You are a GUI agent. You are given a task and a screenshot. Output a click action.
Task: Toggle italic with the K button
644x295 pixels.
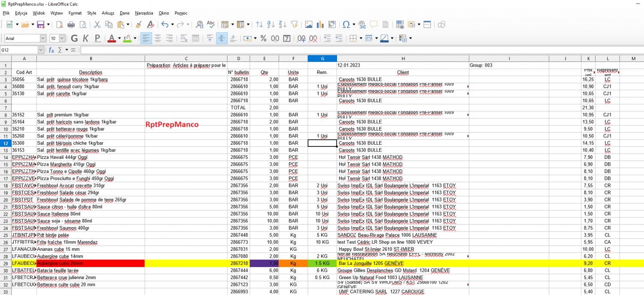tap(86, 38)
